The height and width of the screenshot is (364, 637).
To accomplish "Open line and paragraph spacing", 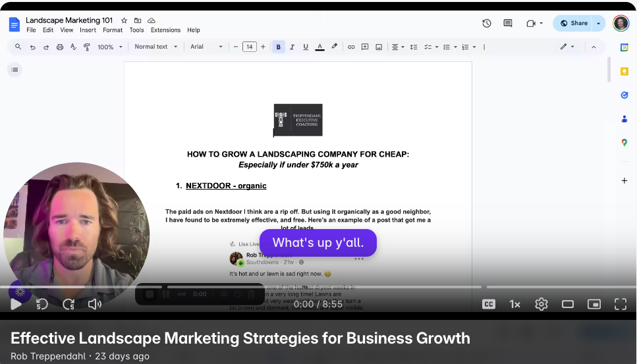I will [x=414, y=47].
